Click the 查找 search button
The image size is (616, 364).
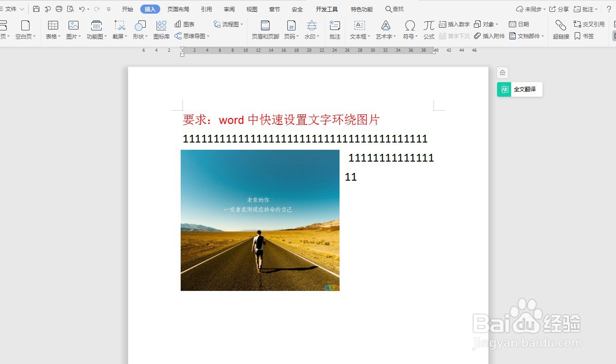click(x=394, y=9)
